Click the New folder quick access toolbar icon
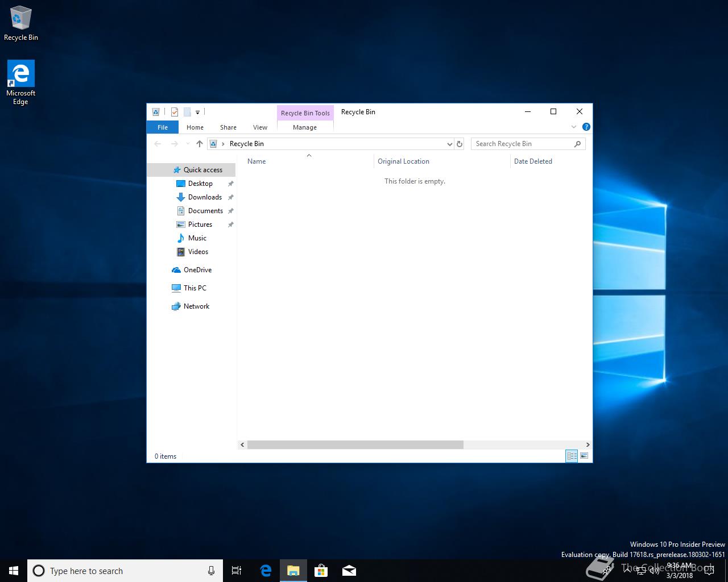The image size is (728, 582). (x=187, y=112)
